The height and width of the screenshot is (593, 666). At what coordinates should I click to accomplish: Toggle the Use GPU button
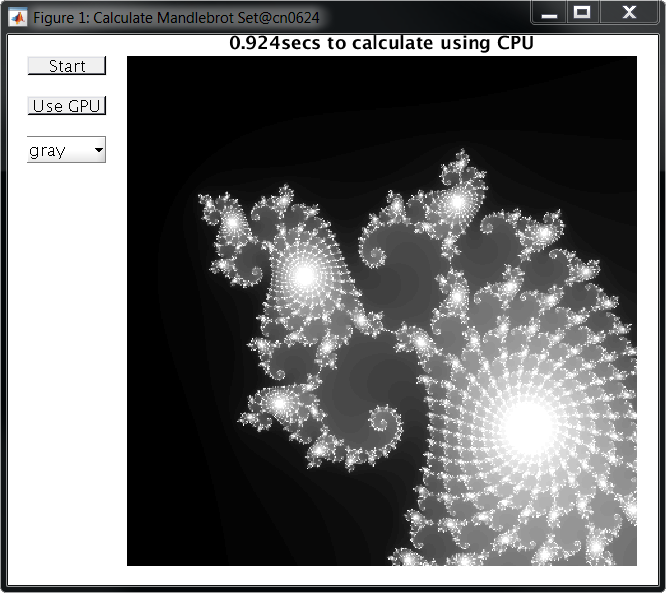click(x=67, y=106)
